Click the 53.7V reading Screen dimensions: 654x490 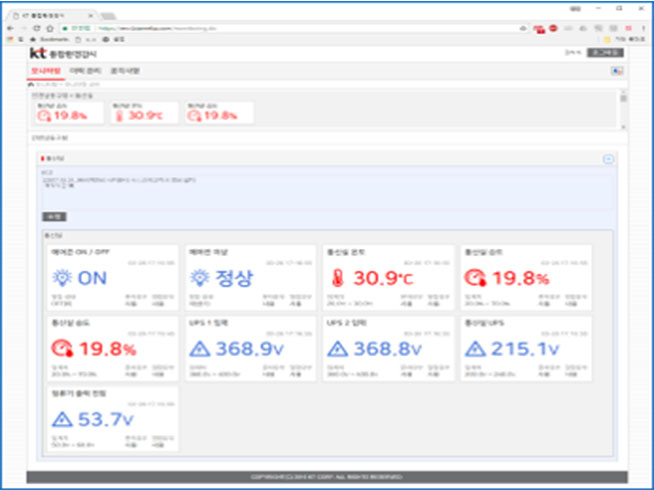pos(106,419)
